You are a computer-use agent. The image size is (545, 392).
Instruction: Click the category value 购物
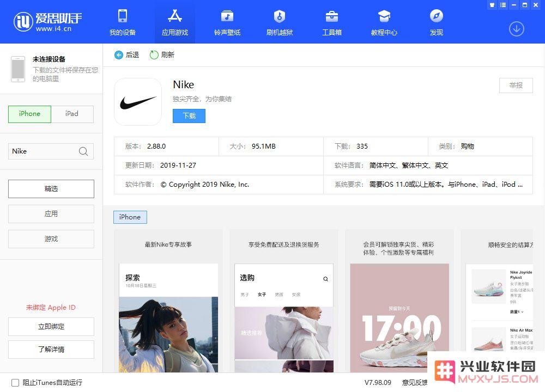(467, 146)
